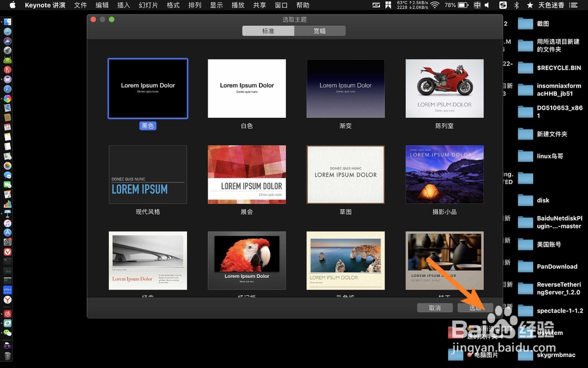Open the 插入 menu
Screen dimensions: 588x368
123,5
